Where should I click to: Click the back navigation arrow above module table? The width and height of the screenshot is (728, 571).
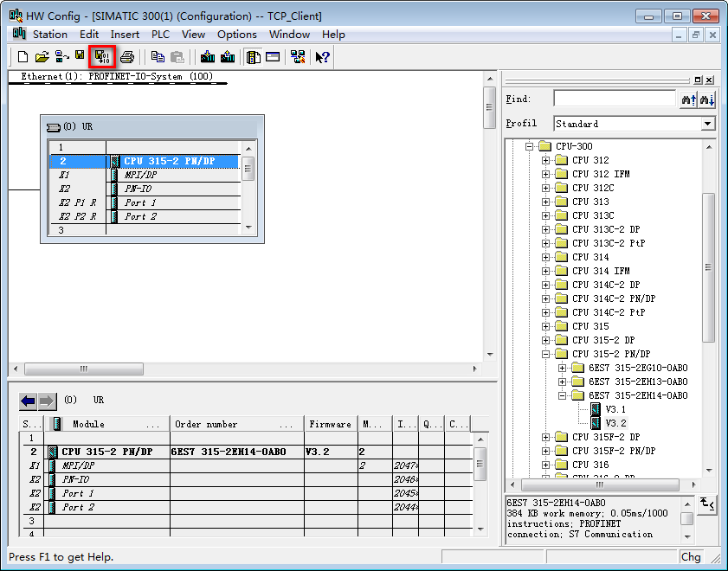coord(29,401)
